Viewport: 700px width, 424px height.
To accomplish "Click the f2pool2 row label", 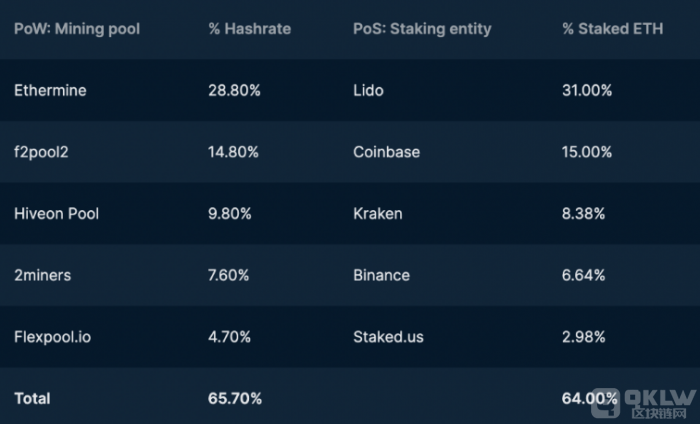I will (x=41, y=152).
